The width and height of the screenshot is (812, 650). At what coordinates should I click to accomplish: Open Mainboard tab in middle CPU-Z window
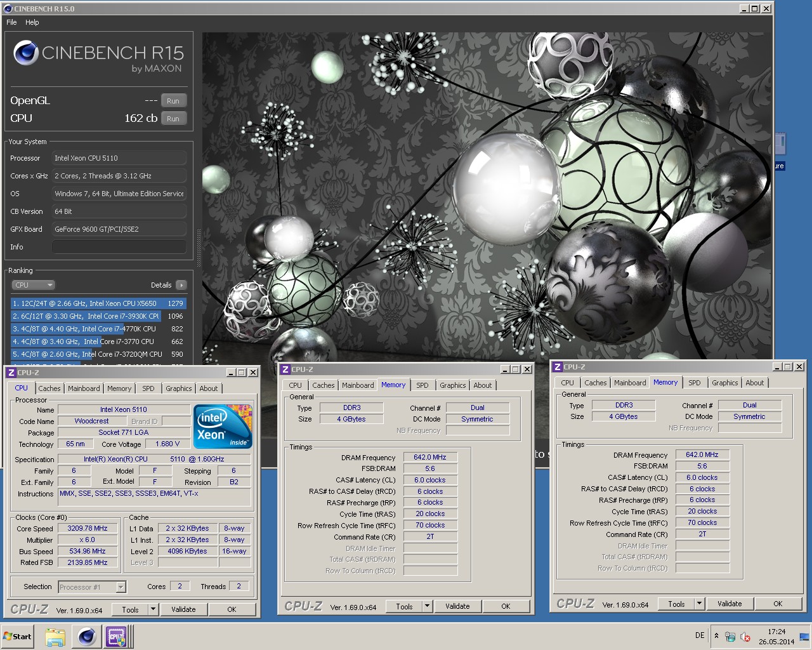pyautogui.click(x=358, y=385)
